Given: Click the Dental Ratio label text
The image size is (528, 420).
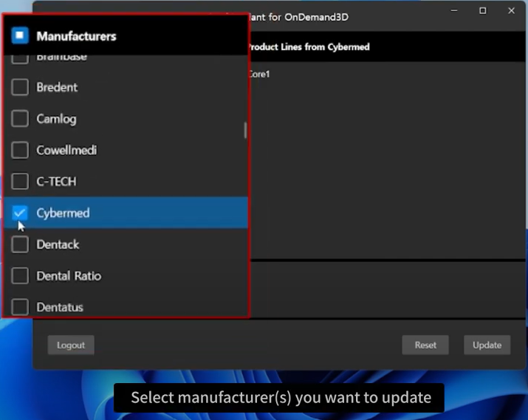Looking at the screenshot, I should pos(69,276).
